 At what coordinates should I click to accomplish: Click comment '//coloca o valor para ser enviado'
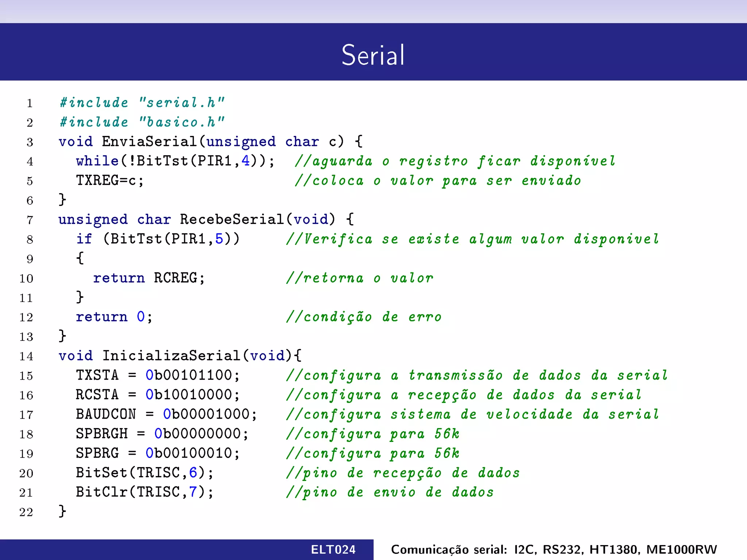tap(438, 180)
